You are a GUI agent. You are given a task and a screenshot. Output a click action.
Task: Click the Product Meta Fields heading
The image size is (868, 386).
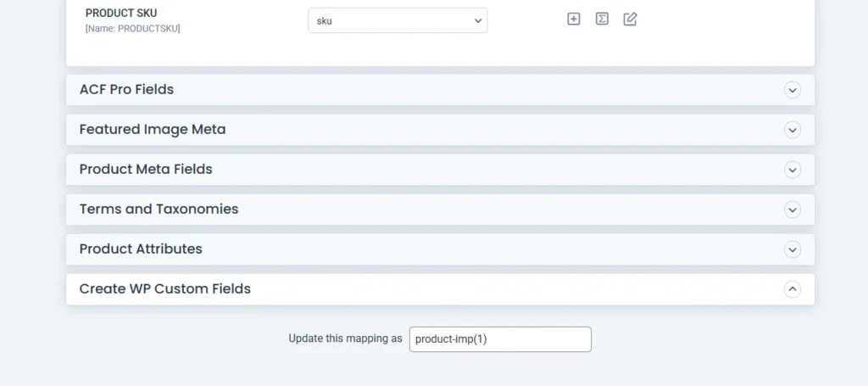click(x=146, y=169)
